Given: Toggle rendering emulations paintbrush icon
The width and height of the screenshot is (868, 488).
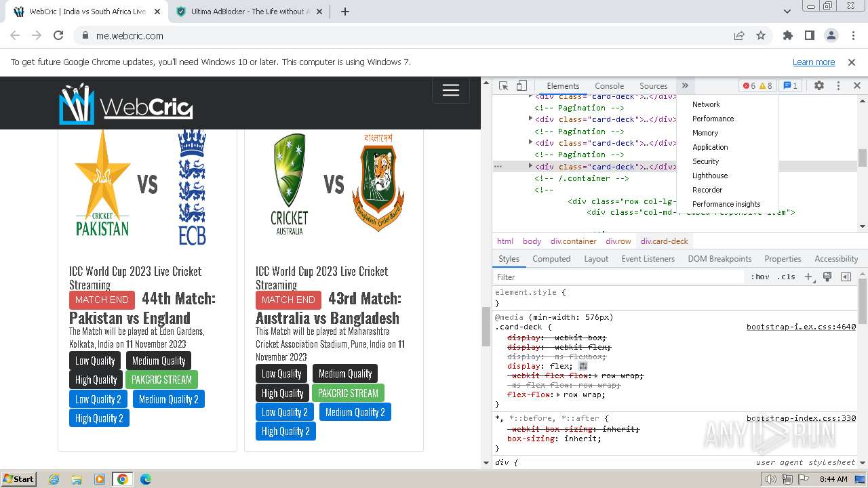Looking at the screenshot, I should [827, 277].
